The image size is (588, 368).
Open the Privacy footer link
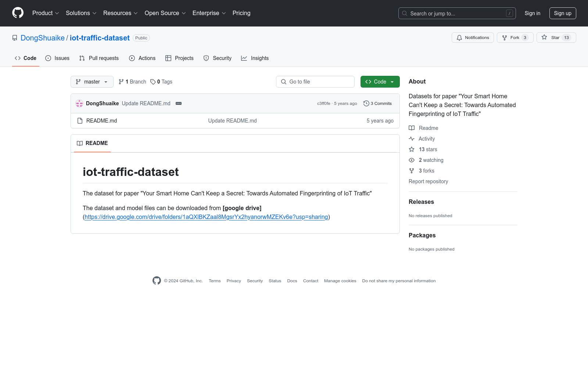[x=234, y=281]
